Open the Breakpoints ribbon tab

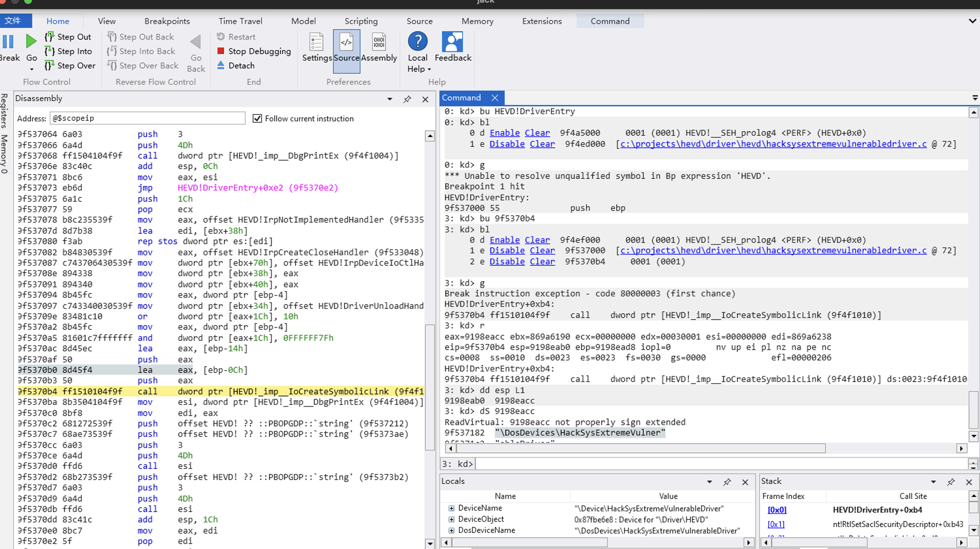pyautogui.click(x=167, y=21)
